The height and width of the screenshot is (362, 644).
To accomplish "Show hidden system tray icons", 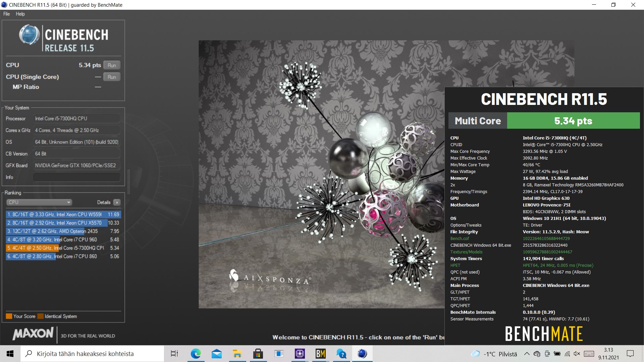I will pyautogui.click(x=527, y=354).
